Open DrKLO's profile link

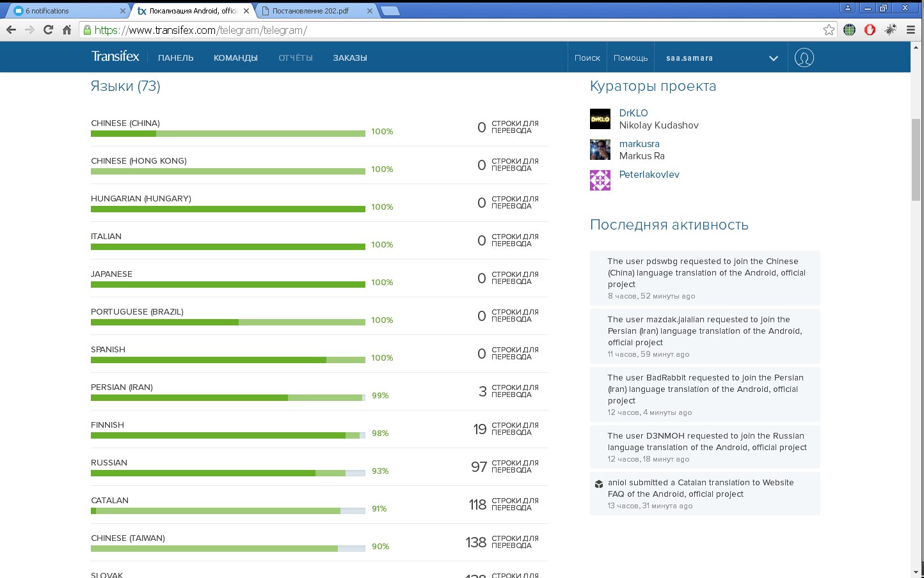click(x=633, y=113)
